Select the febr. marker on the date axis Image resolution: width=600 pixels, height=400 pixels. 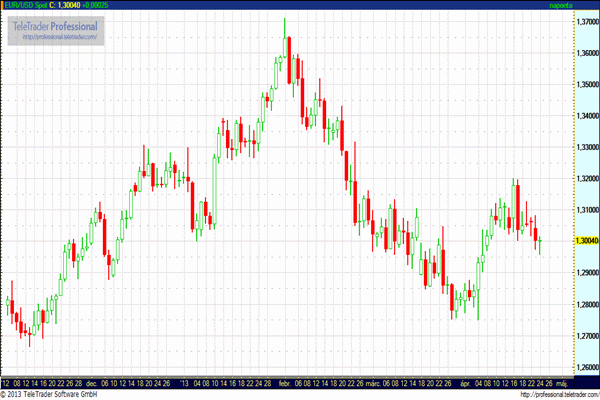pyautogui.click(x=283, y=383)
